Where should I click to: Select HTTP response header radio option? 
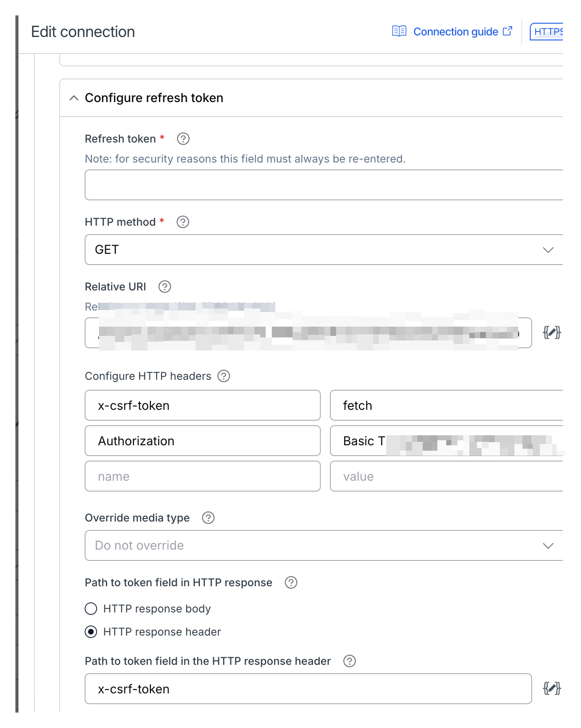[91, 632]
